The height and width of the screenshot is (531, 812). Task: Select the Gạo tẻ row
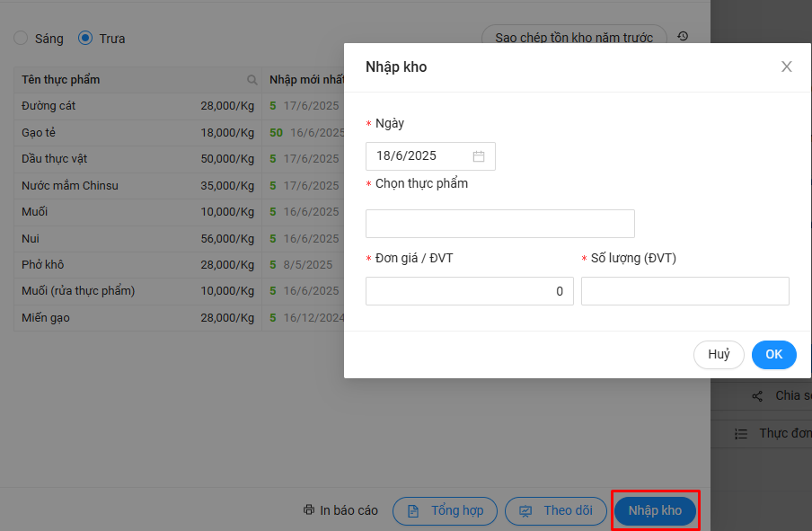pyautogui.click(x=135, y=133)
